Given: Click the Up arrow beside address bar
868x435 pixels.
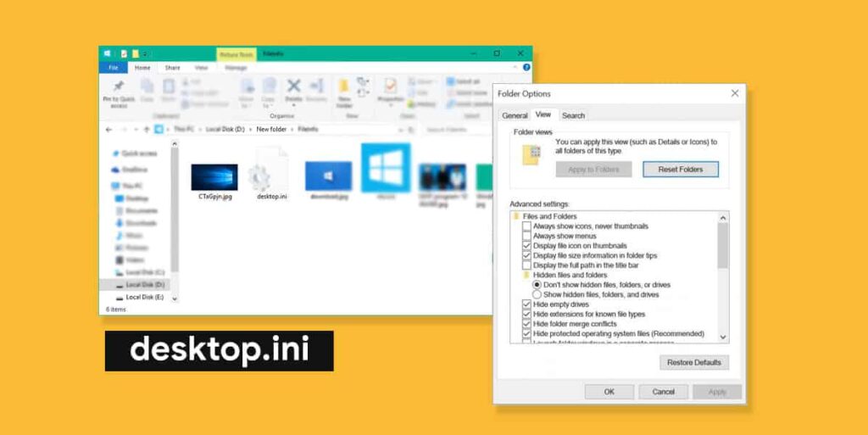Looking at the screenshot, I should click(x=147, y=130).
